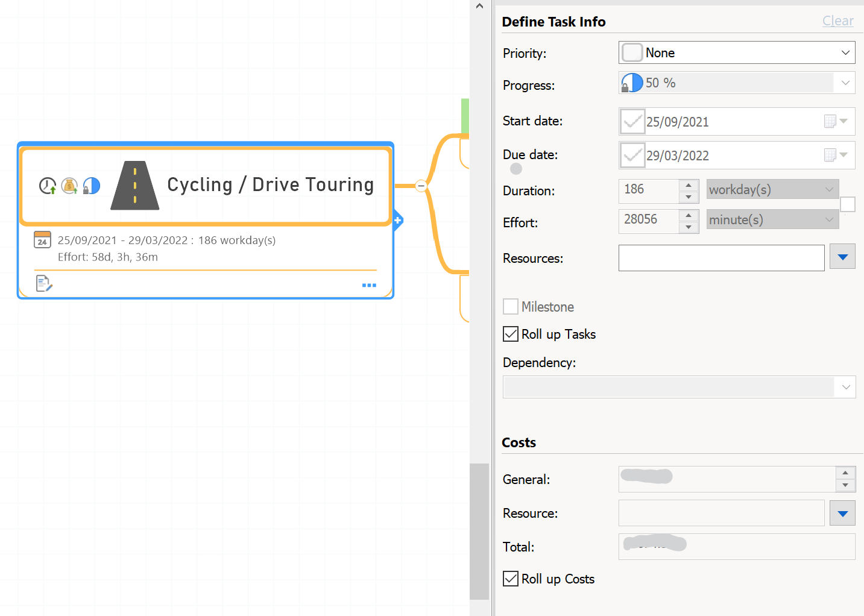Click the blue plus add-subtopic handle
The width and height of the screenshot is (864, 616).
click(398, 221)
